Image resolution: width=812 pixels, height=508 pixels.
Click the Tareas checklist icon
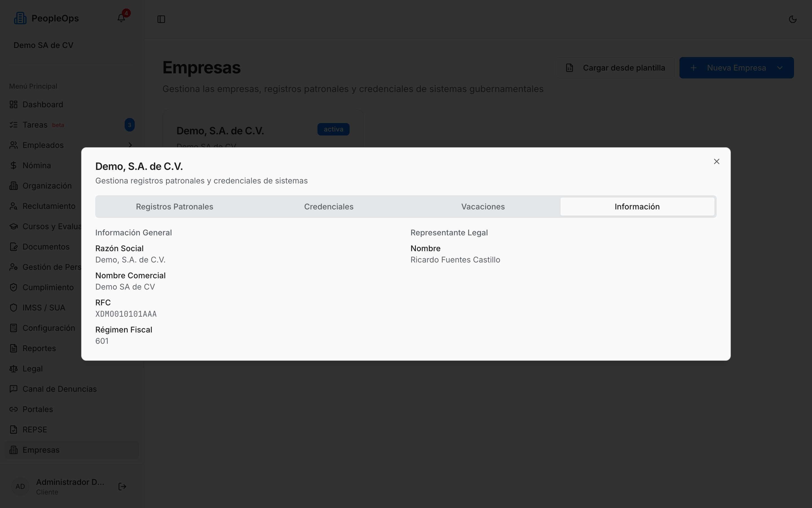point(14,125)
